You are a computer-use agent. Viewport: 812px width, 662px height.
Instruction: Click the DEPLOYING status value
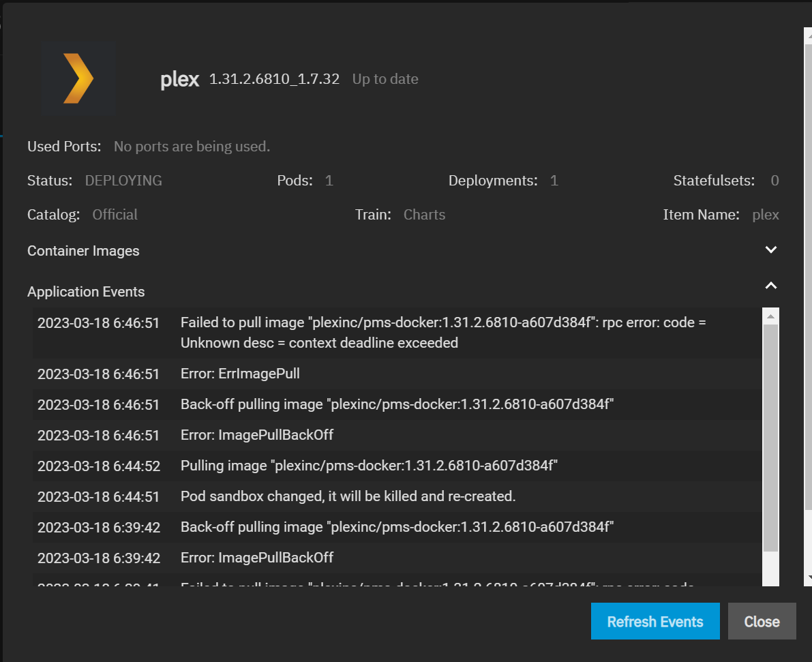click(x=123, y=181)
